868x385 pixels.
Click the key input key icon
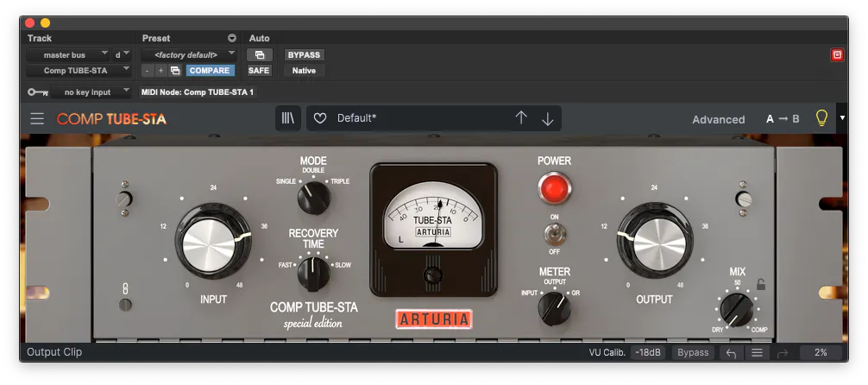38,92
